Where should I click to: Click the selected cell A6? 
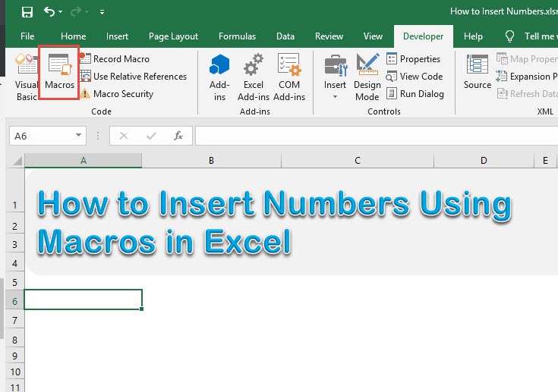click(x=84, y=299)
